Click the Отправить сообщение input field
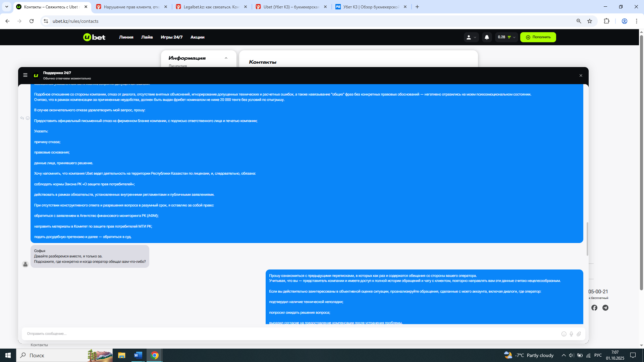Viewport: 644px width, 362px height. [x=288, y=334]
